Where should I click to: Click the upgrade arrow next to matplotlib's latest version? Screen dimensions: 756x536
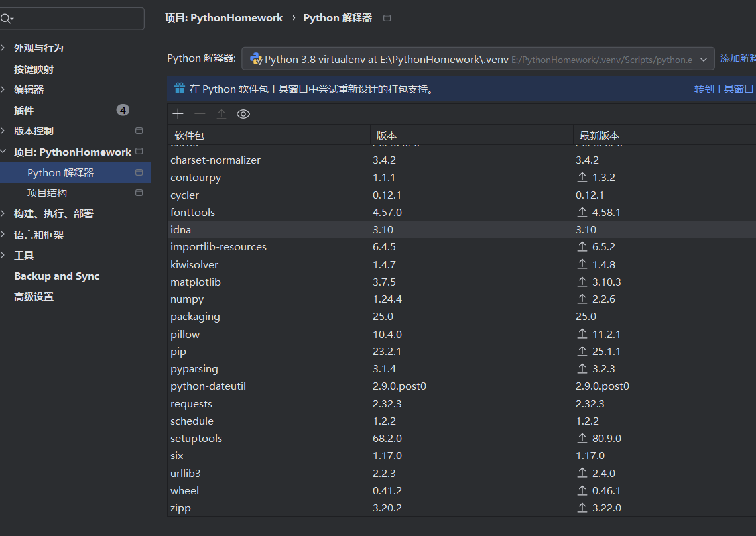[x=582, y=282]
